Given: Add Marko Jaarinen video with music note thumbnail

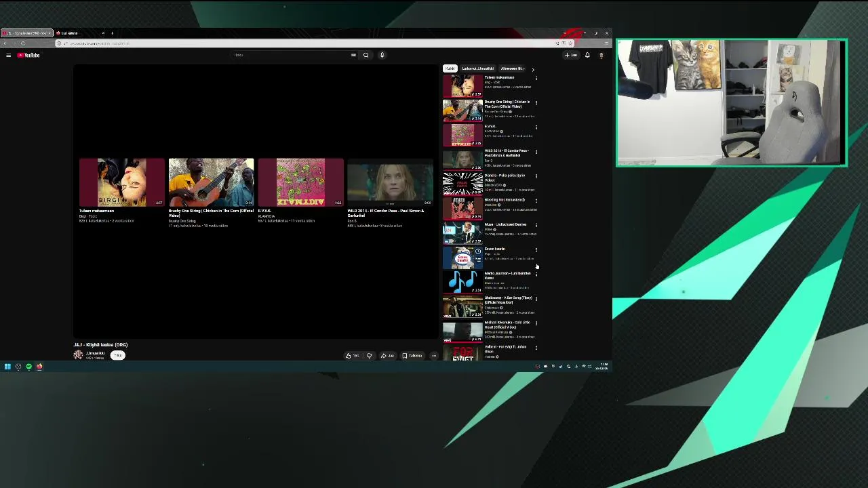Looking at the screenshot, I should click(x=462, y=282).
